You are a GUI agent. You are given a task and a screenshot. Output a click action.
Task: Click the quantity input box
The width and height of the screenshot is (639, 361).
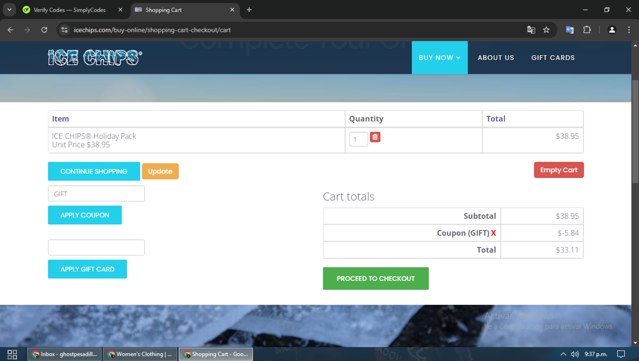(358, 139)
